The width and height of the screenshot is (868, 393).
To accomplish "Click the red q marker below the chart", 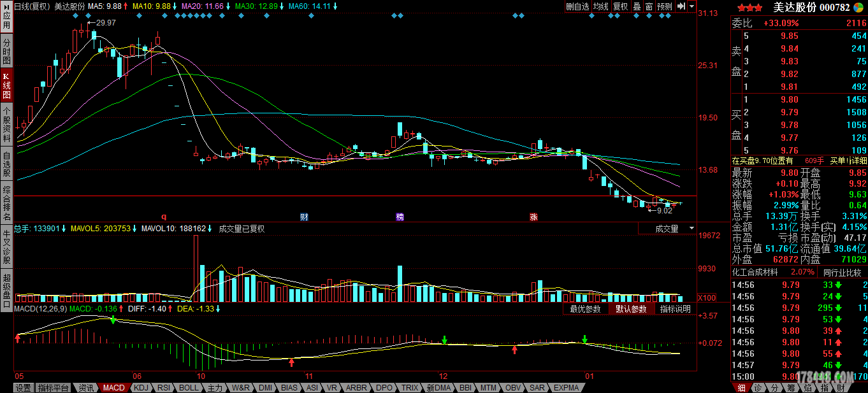I will tap(163, 217).
